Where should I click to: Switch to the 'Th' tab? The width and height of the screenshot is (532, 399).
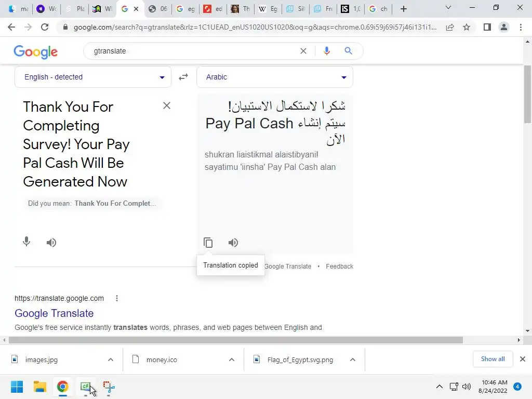[240, 9]
